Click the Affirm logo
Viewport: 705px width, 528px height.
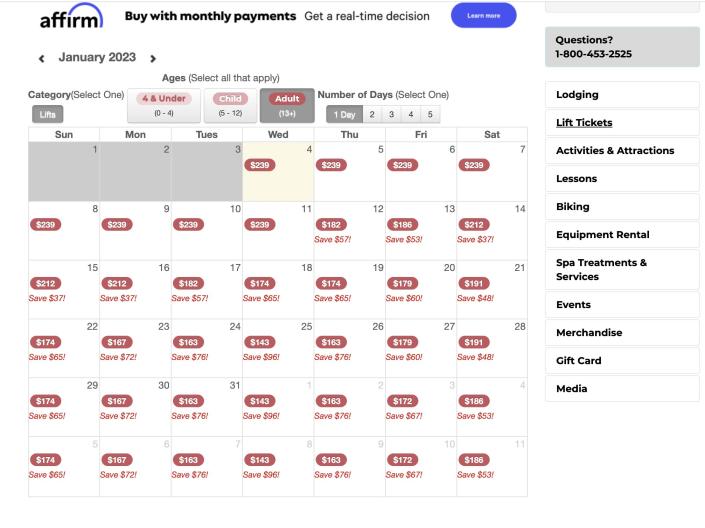coord(70,19)
